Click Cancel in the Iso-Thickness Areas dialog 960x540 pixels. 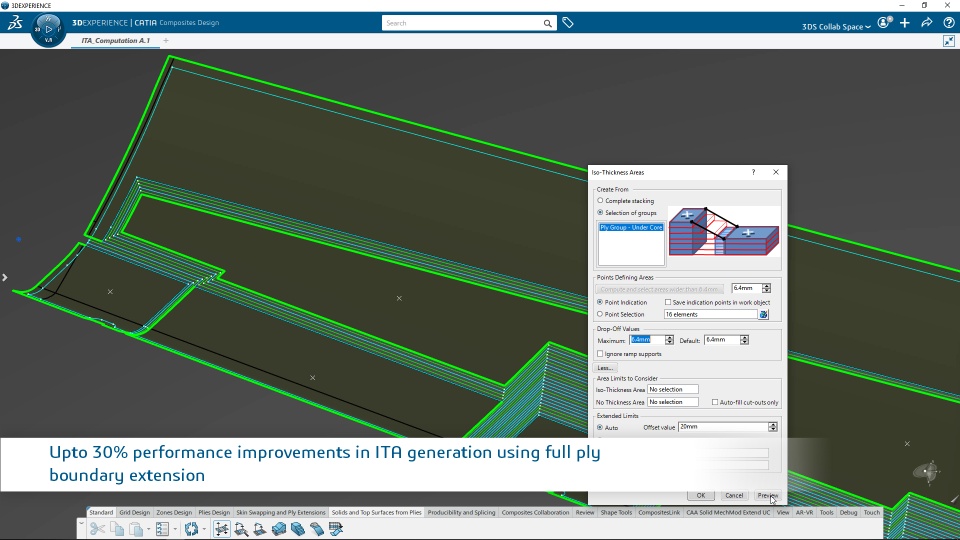734,495
